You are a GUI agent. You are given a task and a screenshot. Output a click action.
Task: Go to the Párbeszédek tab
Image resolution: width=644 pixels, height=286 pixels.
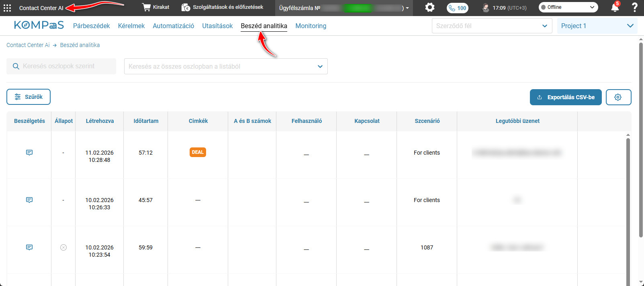(91, 26)
